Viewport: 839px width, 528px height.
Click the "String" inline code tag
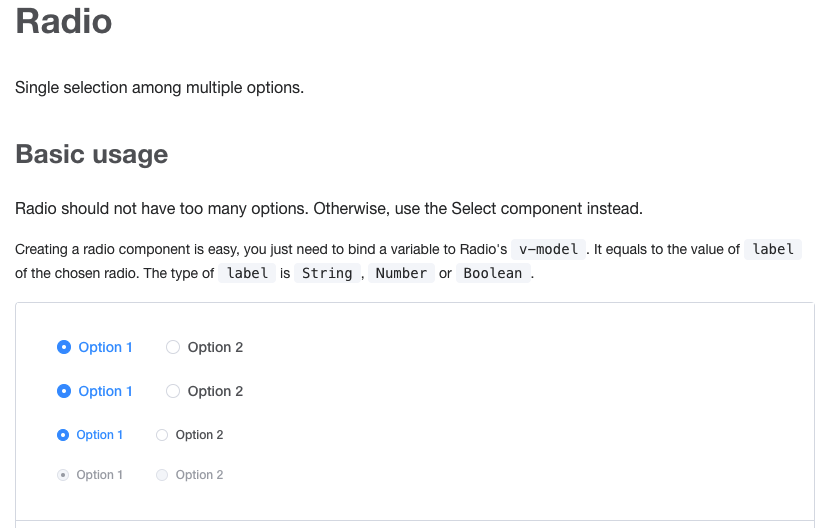327,273
